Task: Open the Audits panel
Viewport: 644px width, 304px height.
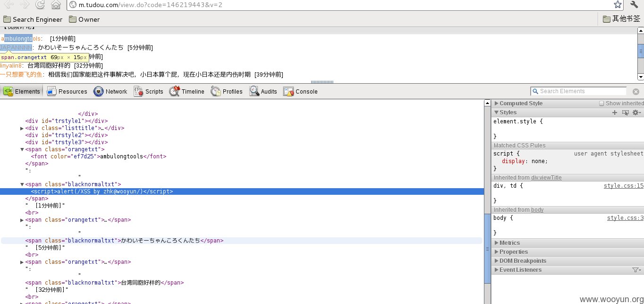Action: pyautogui.click(x=263, y=91)
